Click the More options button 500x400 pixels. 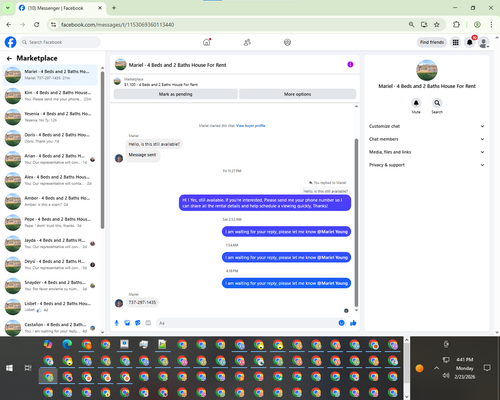click(x=297, y=94)
